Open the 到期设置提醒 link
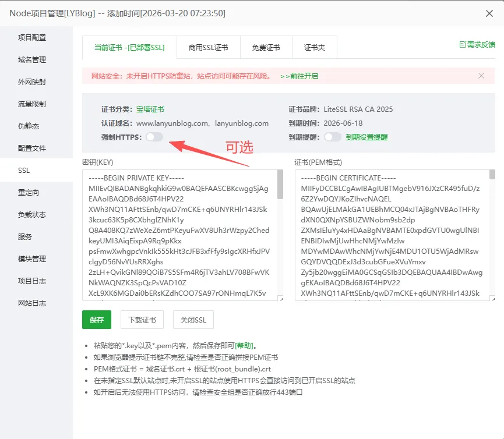The image size is (504, 439). pos(366,137)
